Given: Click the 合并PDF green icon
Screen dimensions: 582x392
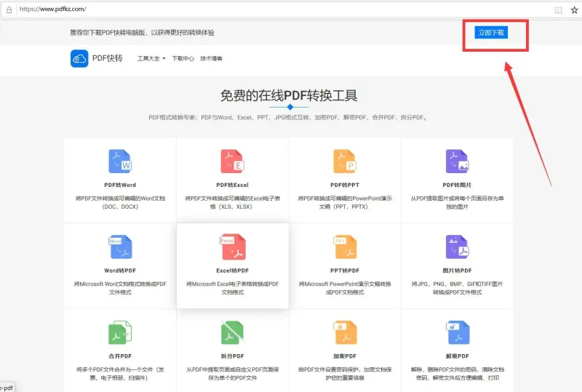Looking at the screenshot, I should tap(120, 332).
